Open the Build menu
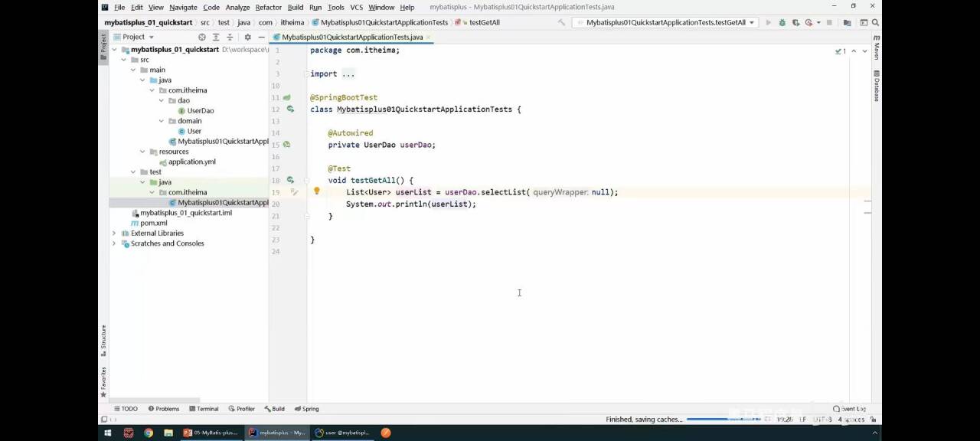 tap(296, 7)
